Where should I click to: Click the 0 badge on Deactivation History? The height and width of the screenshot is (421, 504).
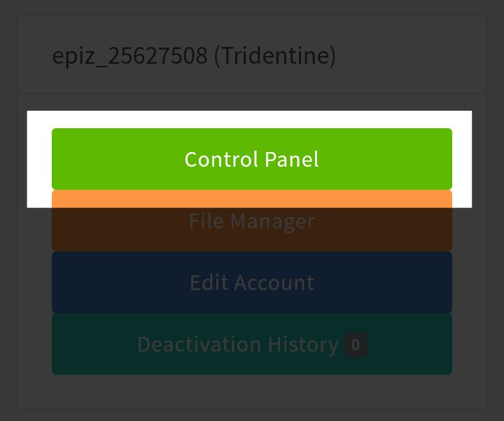[356, 345]
